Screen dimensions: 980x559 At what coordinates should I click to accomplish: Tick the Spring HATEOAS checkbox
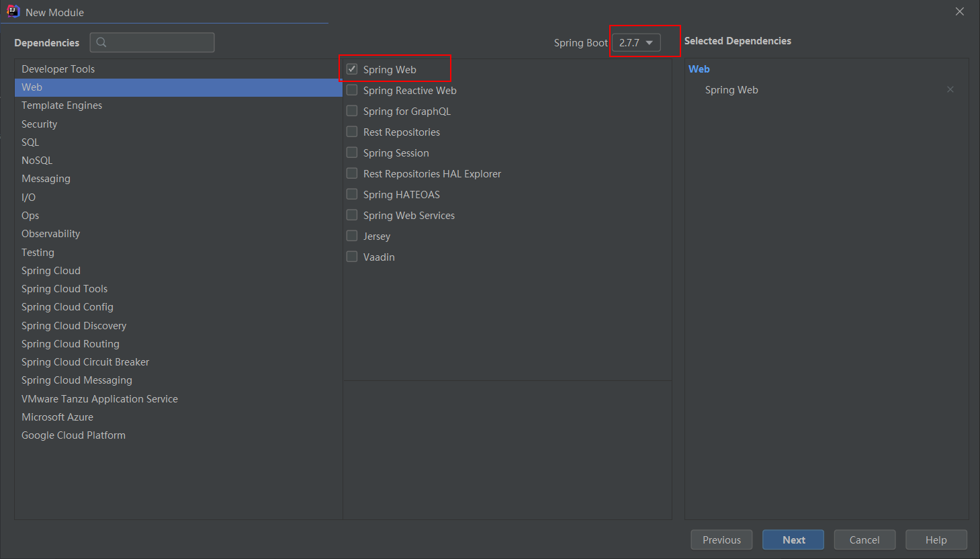tap(352, 194)
